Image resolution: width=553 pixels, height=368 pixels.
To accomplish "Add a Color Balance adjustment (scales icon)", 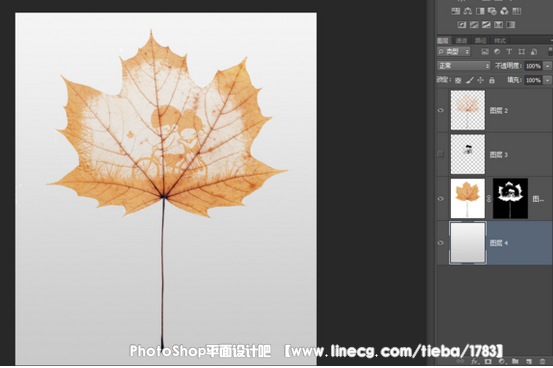I will [468, 11].
